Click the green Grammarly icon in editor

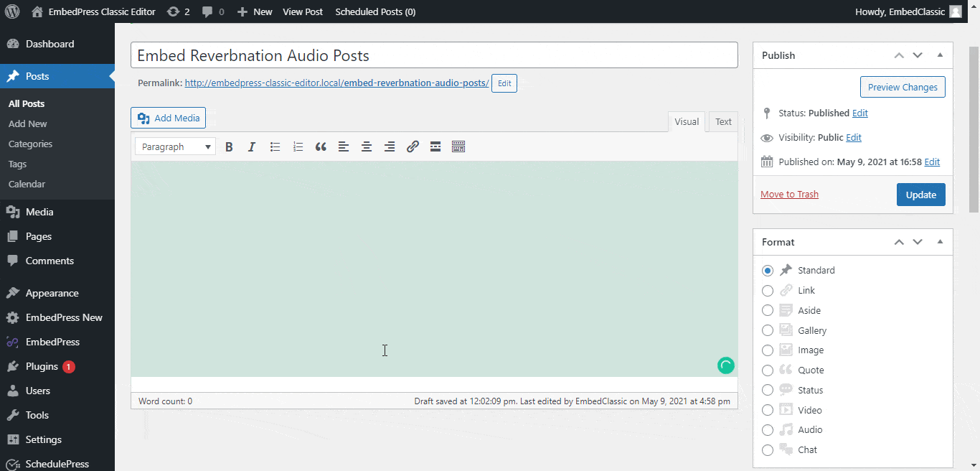(x=726, y=365)
